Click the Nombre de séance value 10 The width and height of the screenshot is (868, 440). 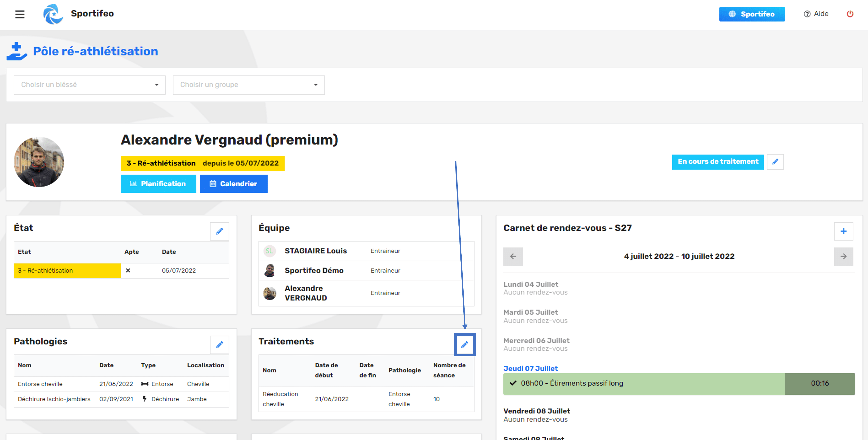436,399
